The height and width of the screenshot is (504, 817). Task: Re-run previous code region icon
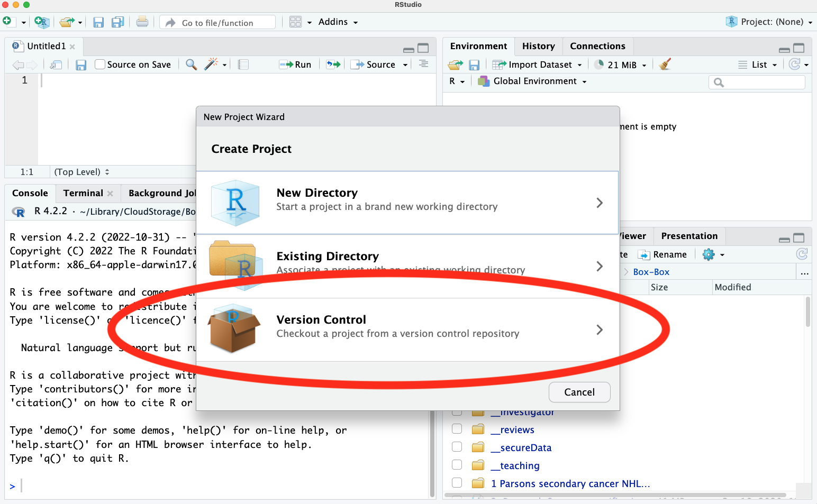click(x=333, y=65)
